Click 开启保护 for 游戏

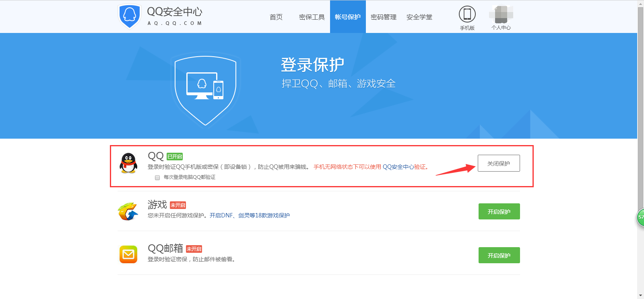(499, 211)
